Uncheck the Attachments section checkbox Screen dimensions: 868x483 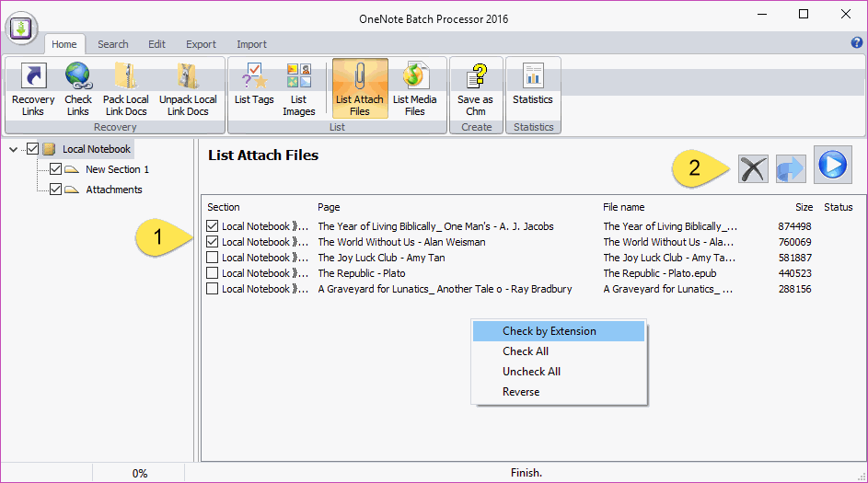[55, 190]
